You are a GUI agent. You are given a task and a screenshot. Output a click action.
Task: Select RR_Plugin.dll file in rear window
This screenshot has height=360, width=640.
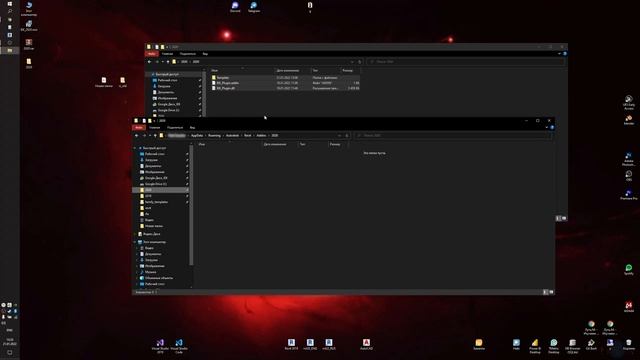(285, 88)
